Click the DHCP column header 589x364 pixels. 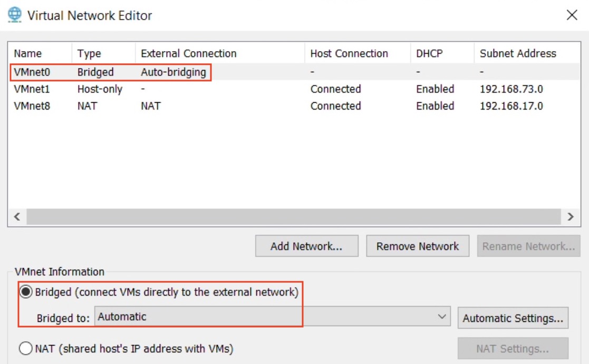[429, 54]
